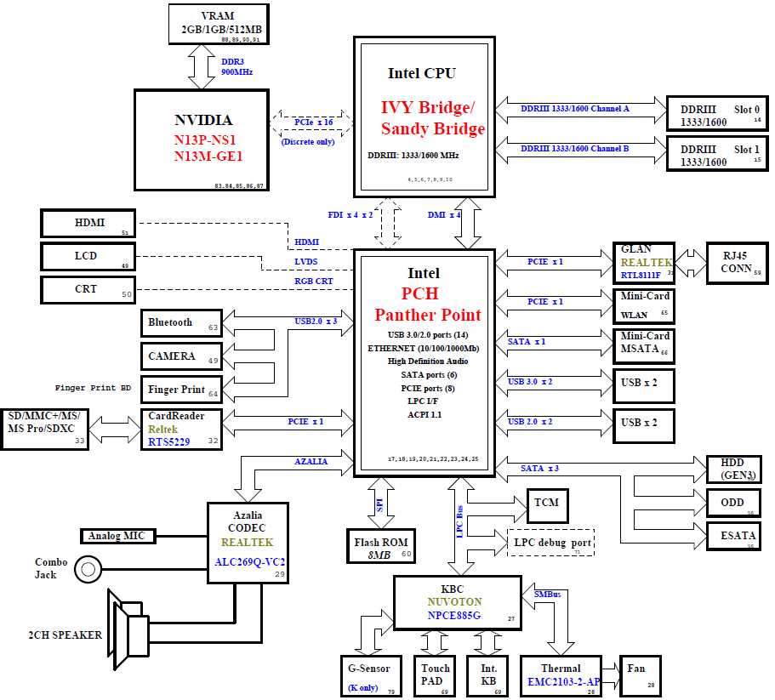This screenshot has width=775, height=700.
Task: Click the HDMI connector block
Action: [88, 224]
